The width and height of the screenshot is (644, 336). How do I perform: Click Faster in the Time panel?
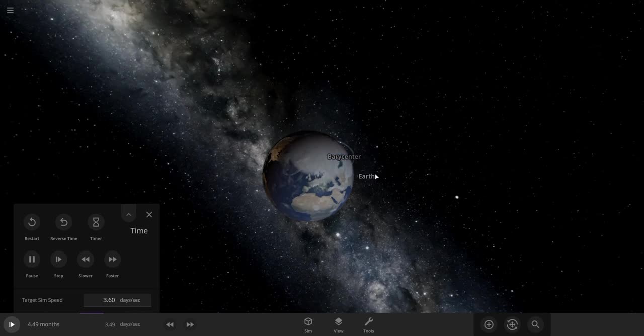pyautogui.click(x=112, y=259)
